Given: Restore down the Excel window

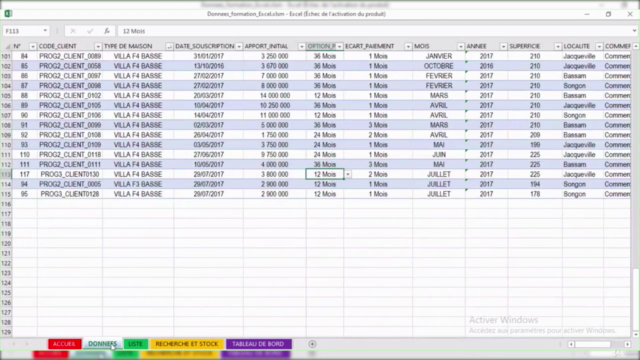Looking at the screenshot, I should pos(609,14).
